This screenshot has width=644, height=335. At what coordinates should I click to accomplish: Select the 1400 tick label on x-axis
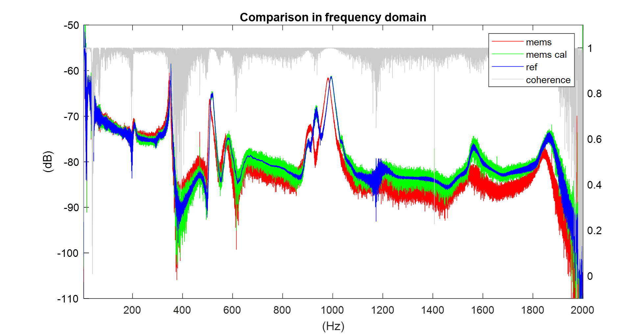pos(433,310)
